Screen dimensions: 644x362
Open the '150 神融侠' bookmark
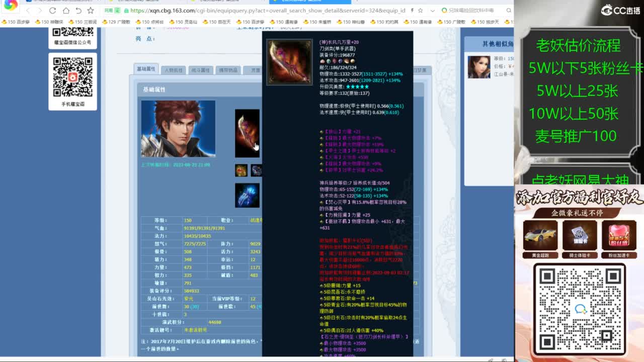(49, 22)
